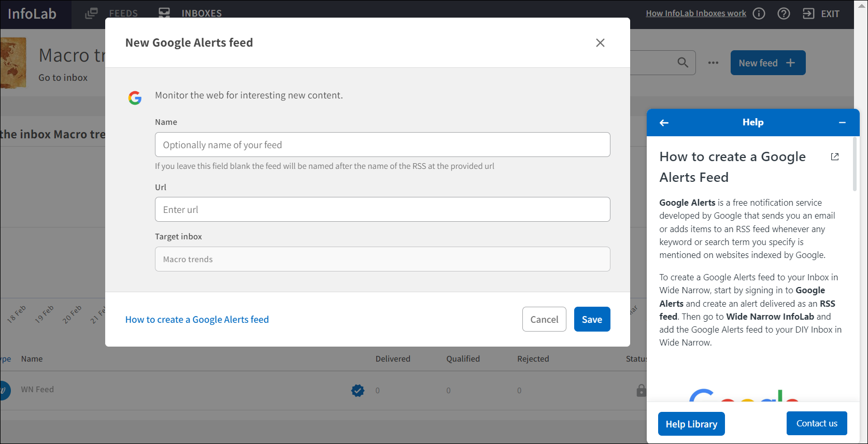This screenshot has width=868, height=444.
Task: Click the Name column header
Action: click(x=32, y=359)
